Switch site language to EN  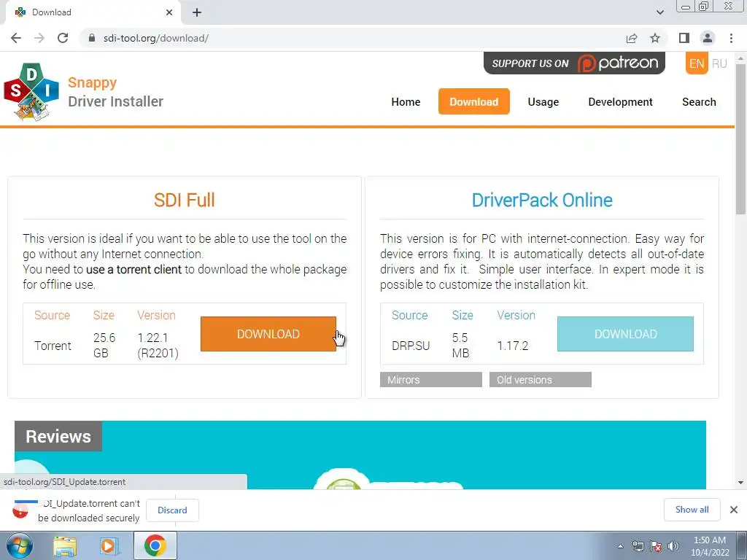pyautogui.click(x=697, y=64)
